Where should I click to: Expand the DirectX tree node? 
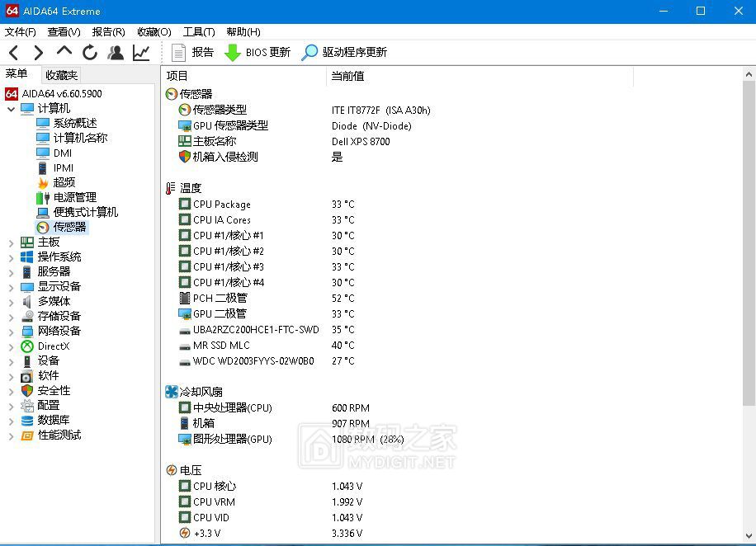pos(11,347)
